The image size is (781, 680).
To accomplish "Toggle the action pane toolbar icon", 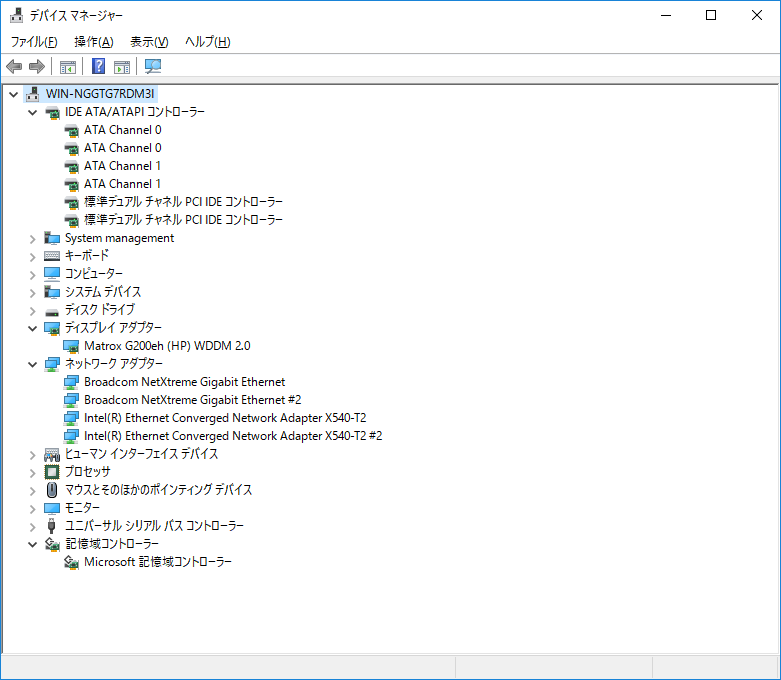I will tap(122, 67).
